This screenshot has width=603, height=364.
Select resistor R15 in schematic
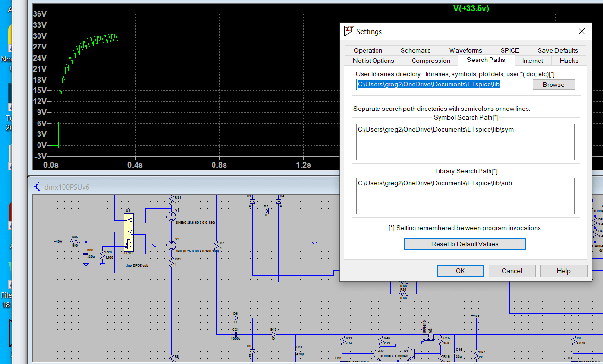(440, 340)
